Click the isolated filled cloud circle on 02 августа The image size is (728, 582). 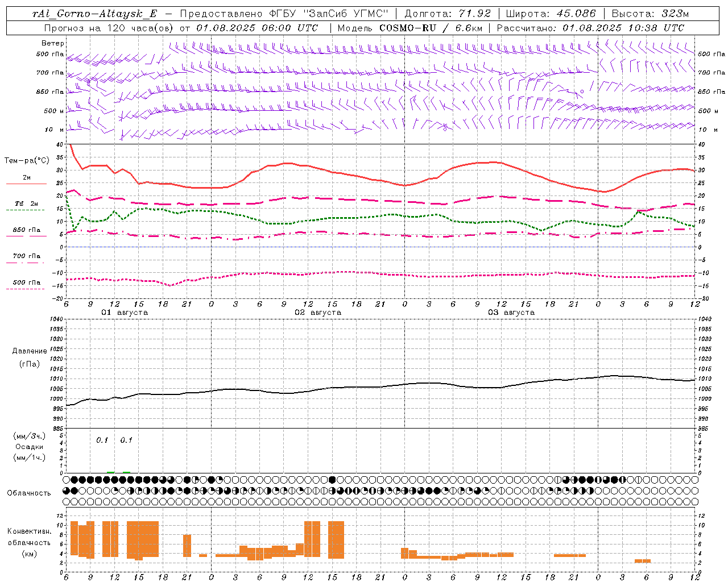click(333, 480)
